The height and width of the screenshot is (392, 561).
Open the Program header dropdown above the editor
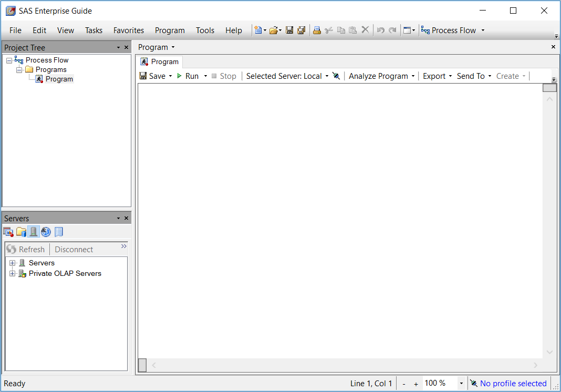[x=173, y=47]
